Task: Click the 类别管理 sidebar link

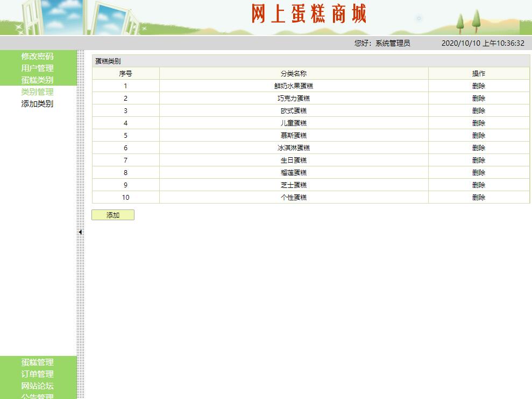Action: tap(36, 92)
